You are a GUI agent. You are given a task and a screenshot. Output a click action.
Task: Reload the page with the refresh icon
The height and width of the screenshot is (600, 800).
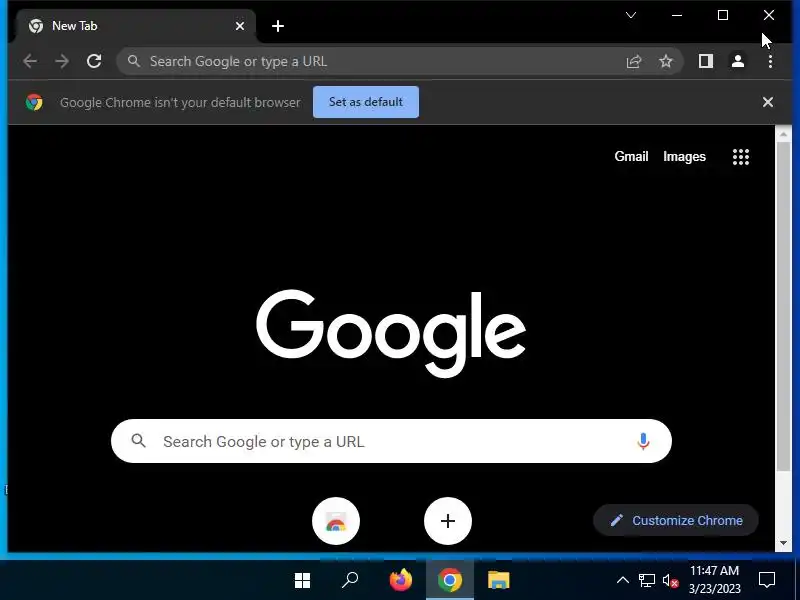(x=94, y=61)
